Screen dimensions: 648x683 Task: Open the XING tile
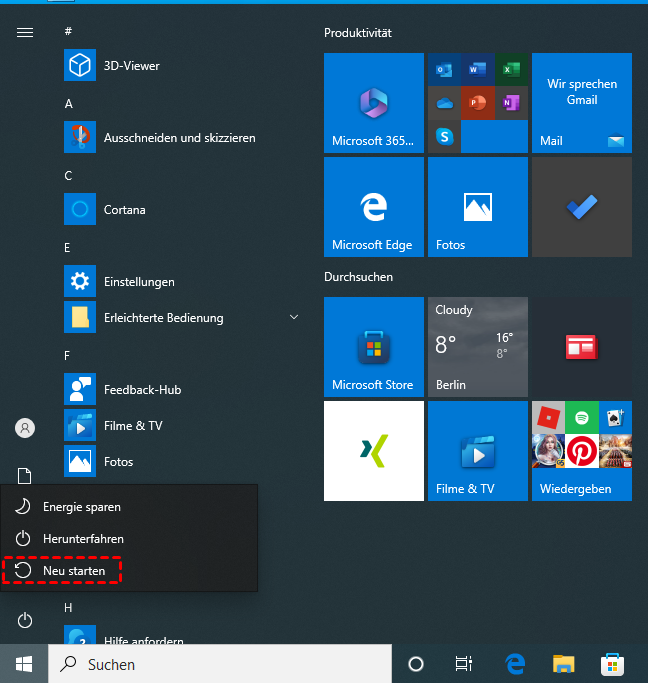point(373,451)
